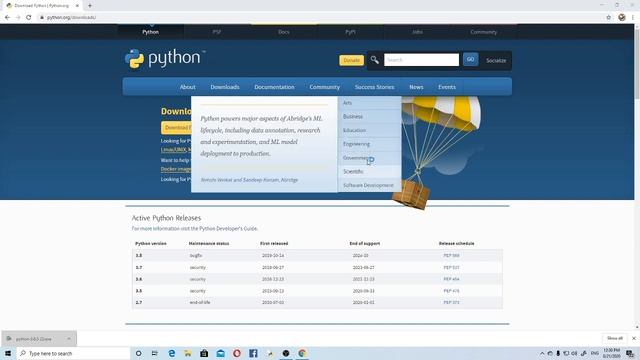Select the Docs top tab
Screen dimensions: 640x360
(x=284, y=32)
